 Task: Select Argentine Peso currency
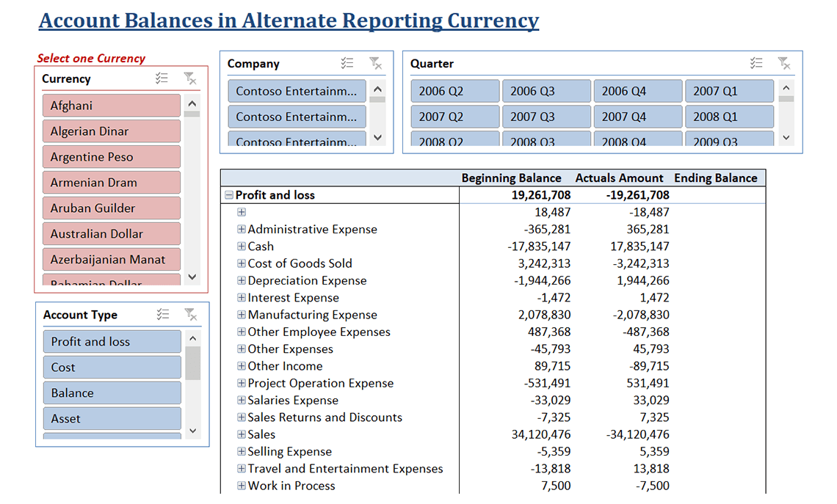click(x=112, y=157)
